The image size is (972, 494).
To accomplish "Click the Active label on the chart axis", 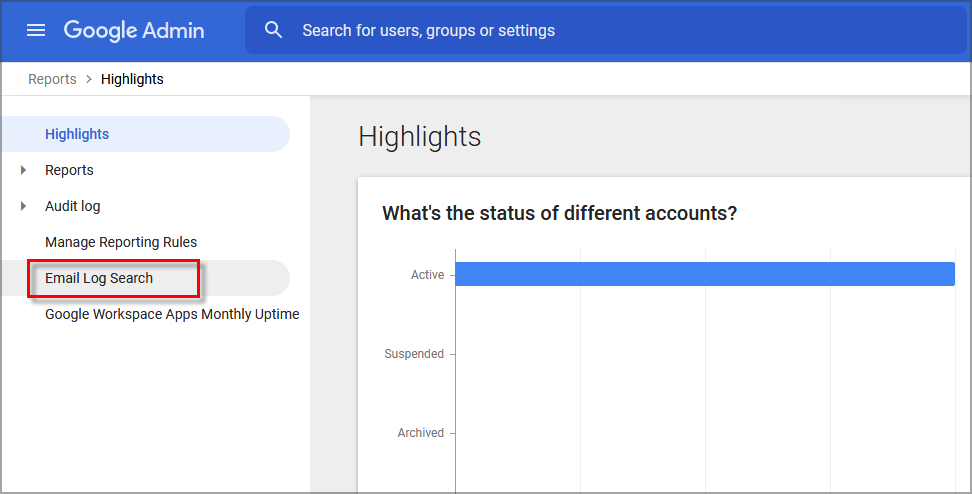I will pyautogui.click(x=427, y=275).
